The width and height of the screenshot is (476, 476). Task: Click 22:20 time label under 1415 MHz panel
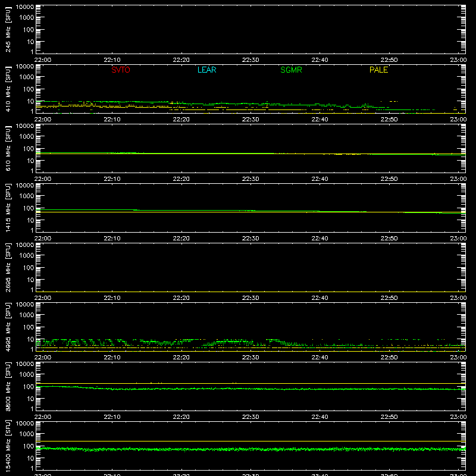tap(181, 239)
